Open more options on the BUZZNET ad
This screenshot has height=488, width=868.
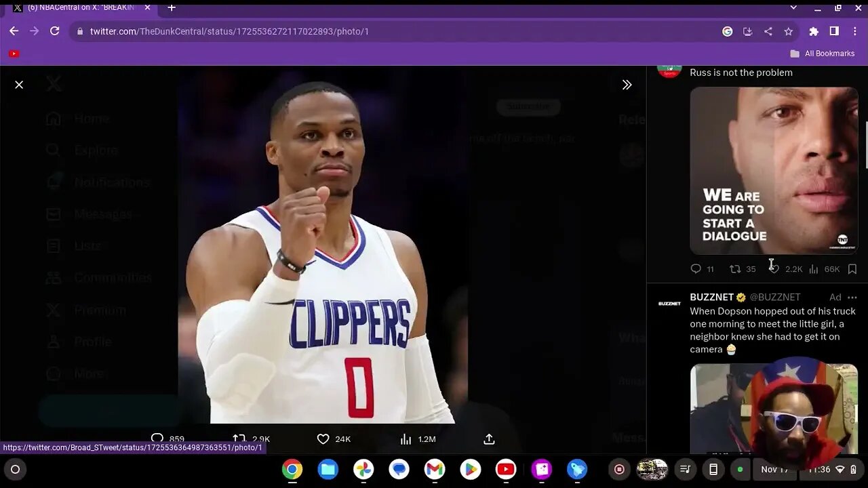852,297
